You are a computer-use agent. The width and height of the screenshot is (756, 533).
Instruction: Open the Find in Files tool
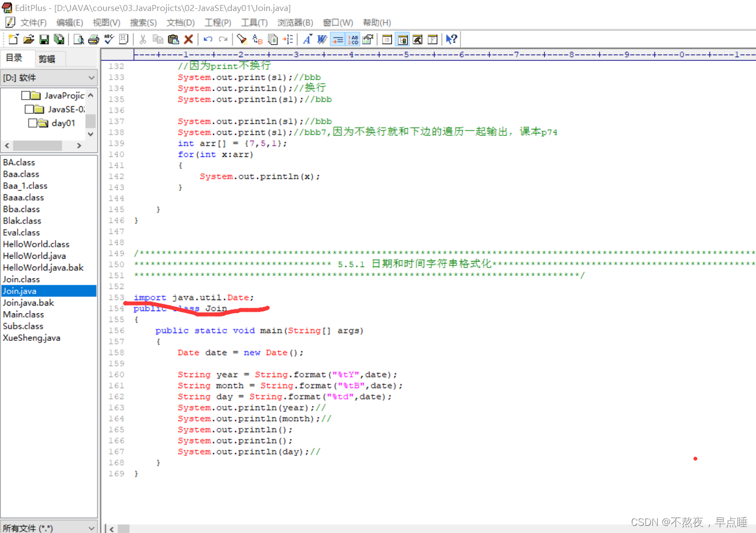pos(273,39)
